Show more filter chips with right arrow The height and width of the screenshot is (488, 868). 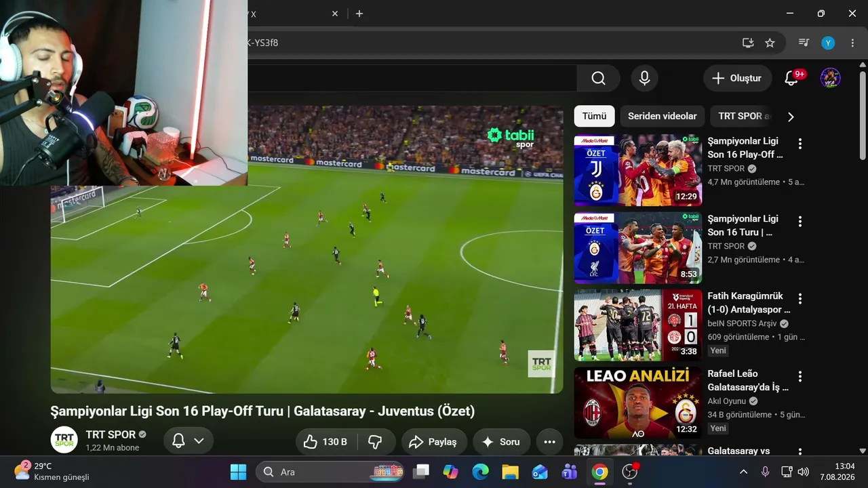pyautogui.click(x=790, y=117)
